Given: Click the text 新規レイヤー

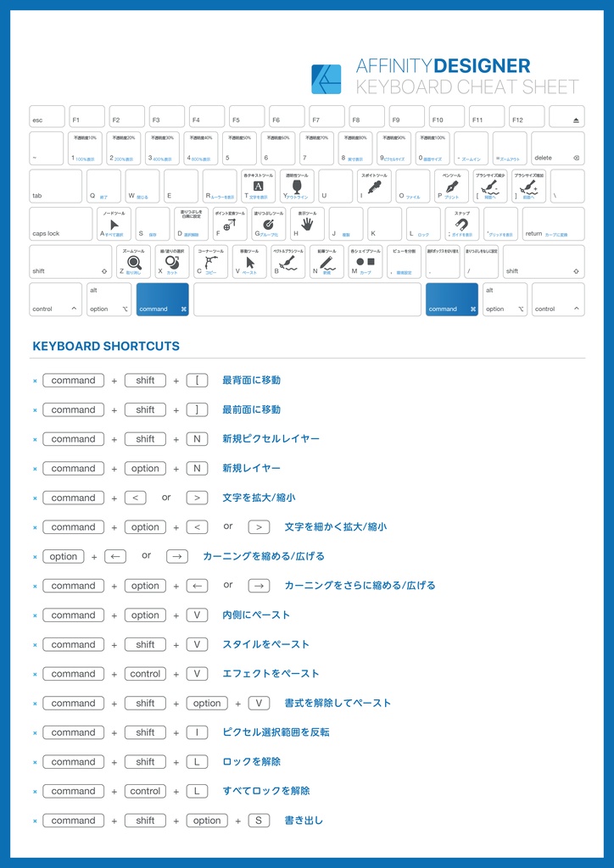Looking at the screenshot, I should coord(251,468).
